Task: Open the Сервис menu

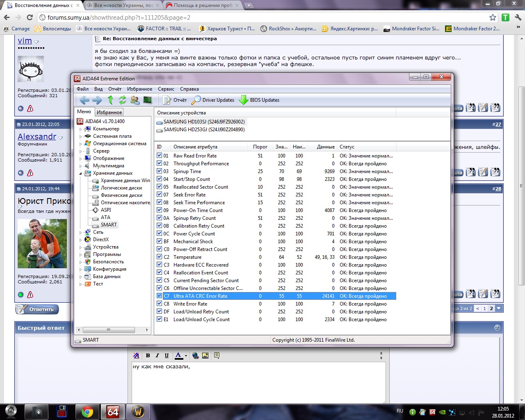Action: coord(166,89)
